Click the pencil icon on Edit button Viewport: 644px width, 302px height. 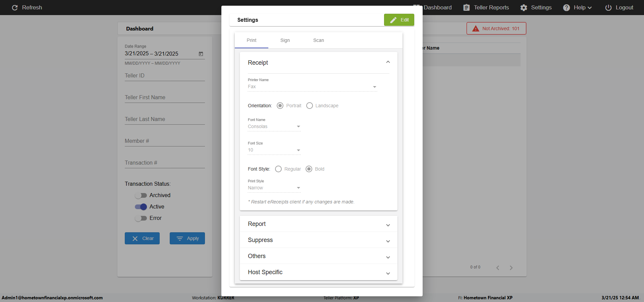(393, 20)
